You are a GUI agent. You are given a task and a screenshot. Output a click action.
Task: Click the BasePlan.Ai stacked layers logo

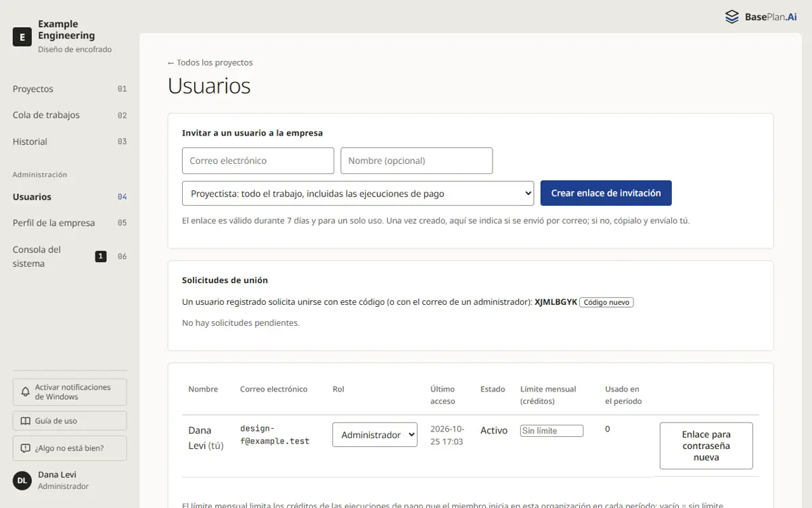click(731, 17)
